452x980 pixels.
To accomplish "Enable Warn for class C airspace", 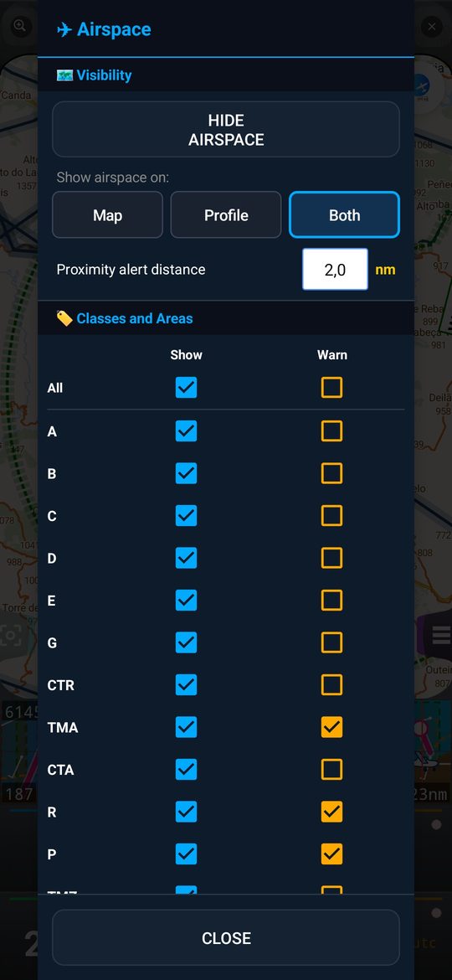I will pyautogui.click(x=331, y=516).
